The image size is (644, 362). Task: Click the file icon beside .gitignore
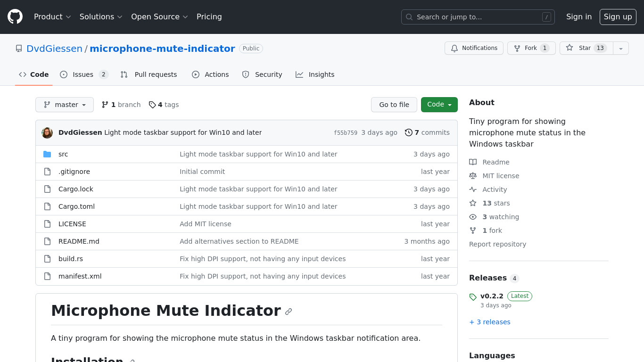(x=47, y=172)
